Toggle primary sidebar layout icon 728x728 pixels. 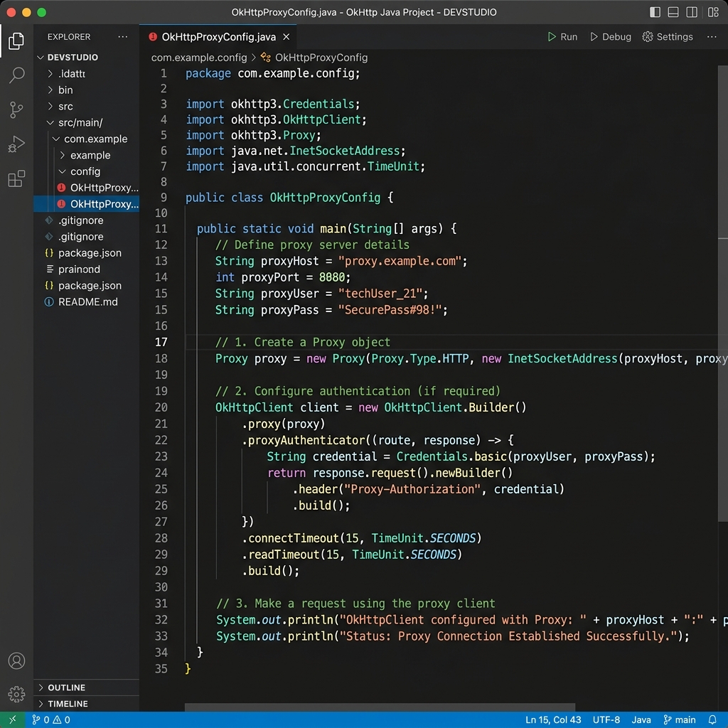(655, 12)
